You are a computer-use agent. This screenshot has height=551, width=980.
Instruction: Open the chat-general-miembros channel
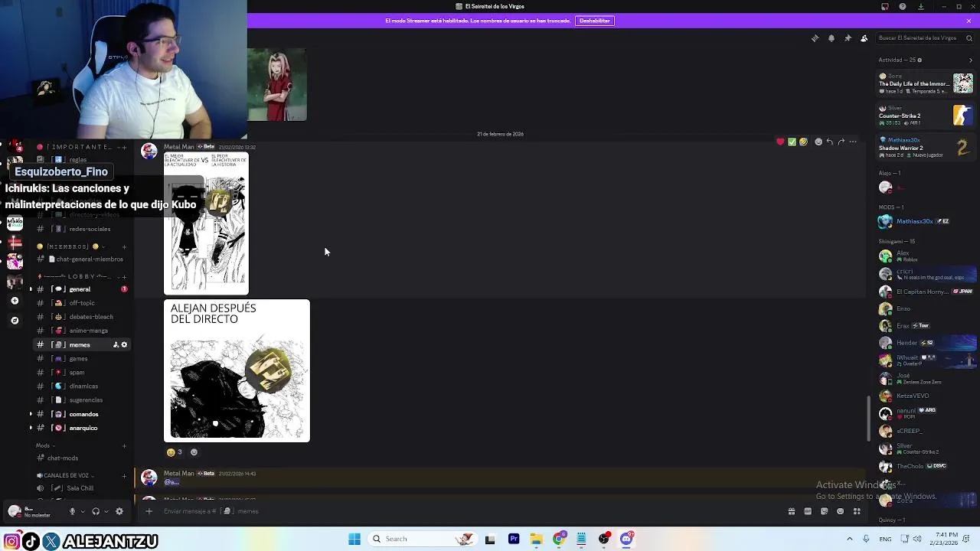tap(81, 259)
